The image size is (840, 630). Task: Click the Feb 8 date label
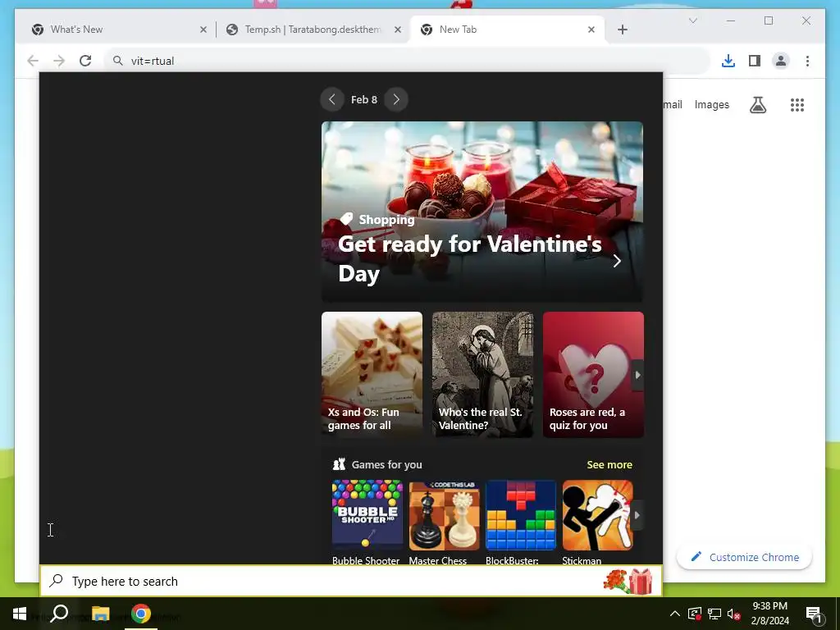pyautogui.click(x=364, y=99)
